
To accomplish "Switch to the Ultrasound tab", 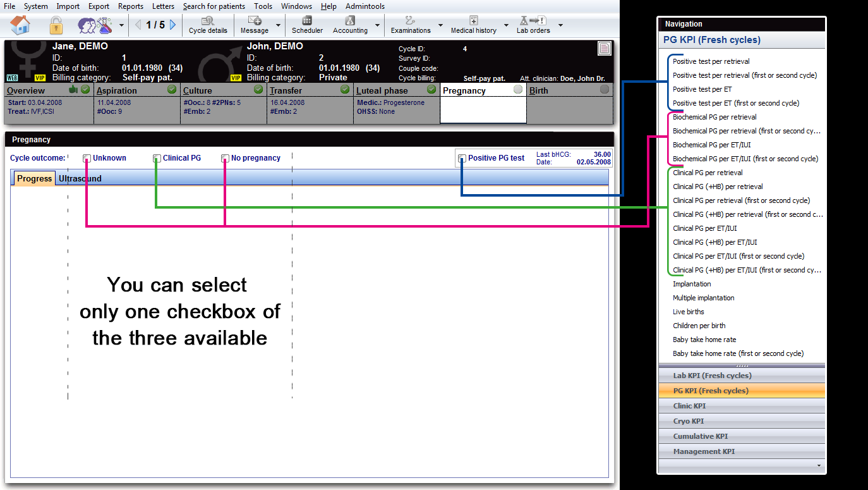I will tap(80, 178).
